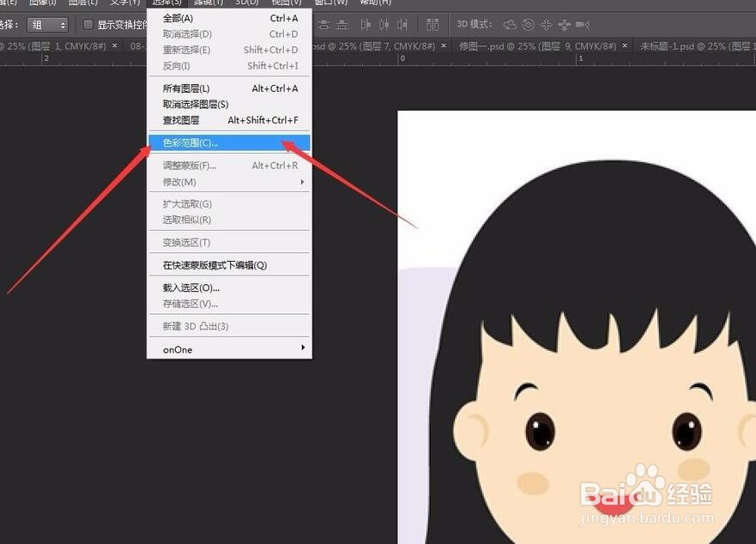Viewport: 756px width, 544px height.
Task: Select the 3D pan mode icon
Action: tap(547, 24)
